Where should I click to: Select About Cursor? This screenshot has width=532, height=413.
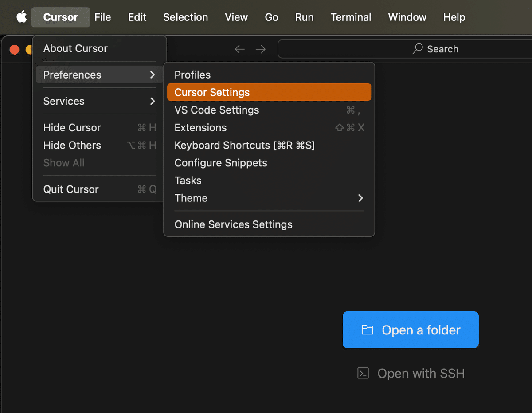[100, 48]
